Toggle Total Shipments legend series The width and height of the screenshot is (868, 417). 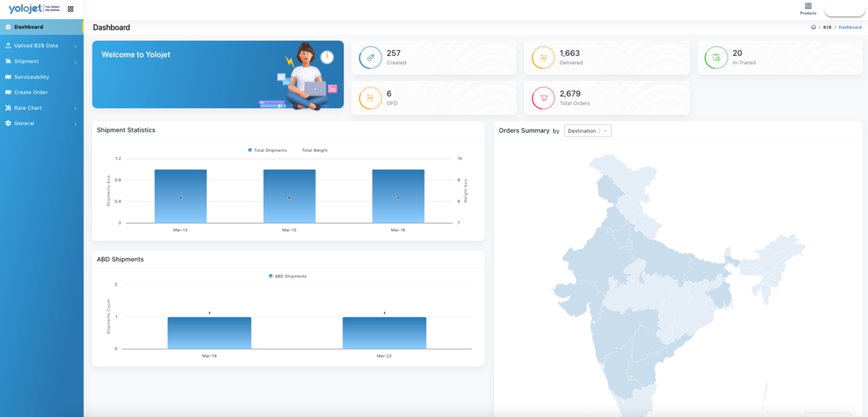pyautogui.click(x=267, y=150)
